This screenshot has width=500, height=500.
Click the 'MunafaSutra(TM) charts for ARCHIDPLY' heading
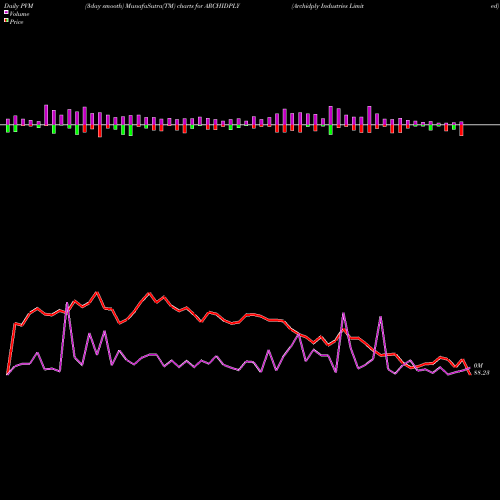click(x=182, y=6)
